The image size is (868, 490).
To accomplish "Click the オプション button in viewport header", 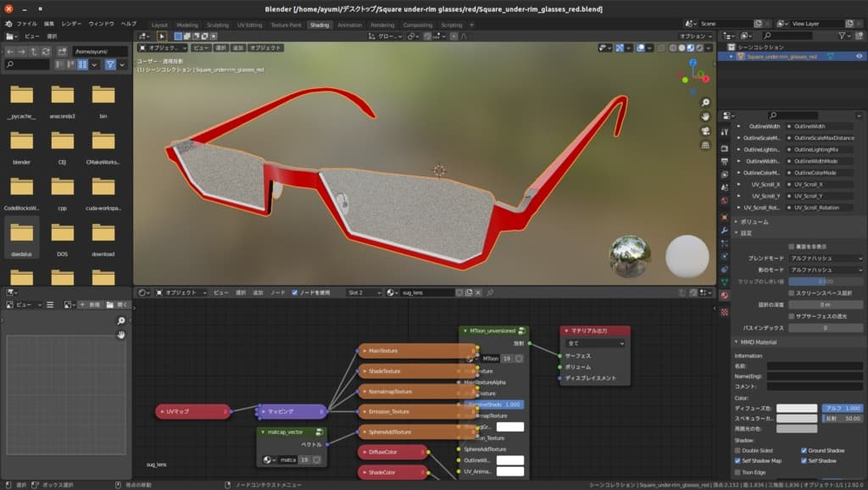I will pyautogui.click(x=695, y=36).
